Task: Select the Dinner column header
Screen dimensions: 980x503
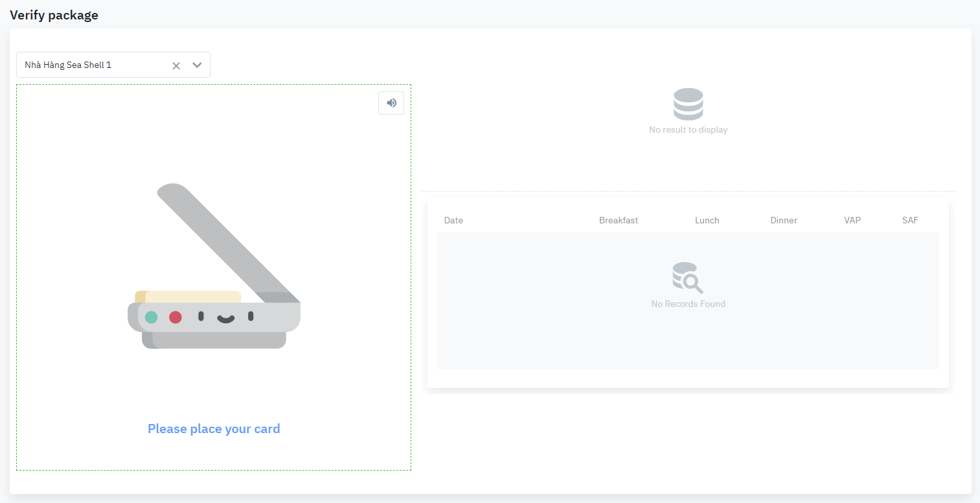Action: [x=783, y=220]
